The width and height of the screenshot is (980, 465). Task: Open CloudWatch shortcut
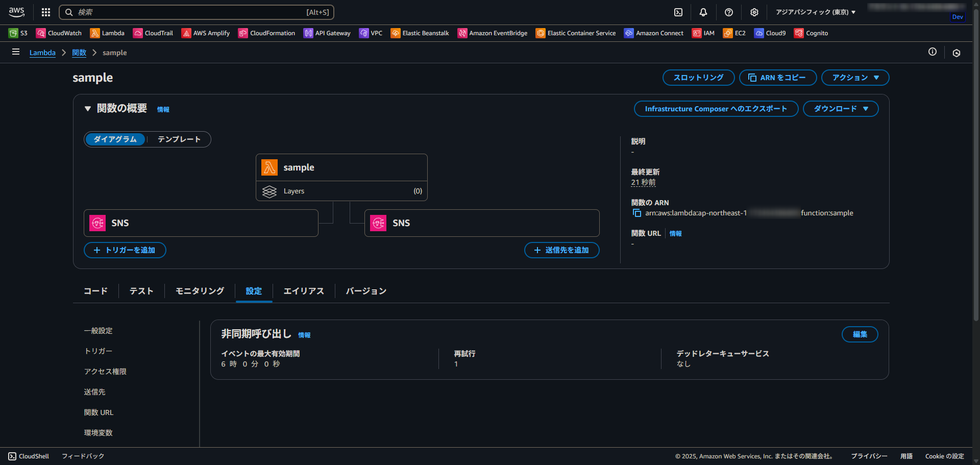pyautogui.click(x=59, y=33)
